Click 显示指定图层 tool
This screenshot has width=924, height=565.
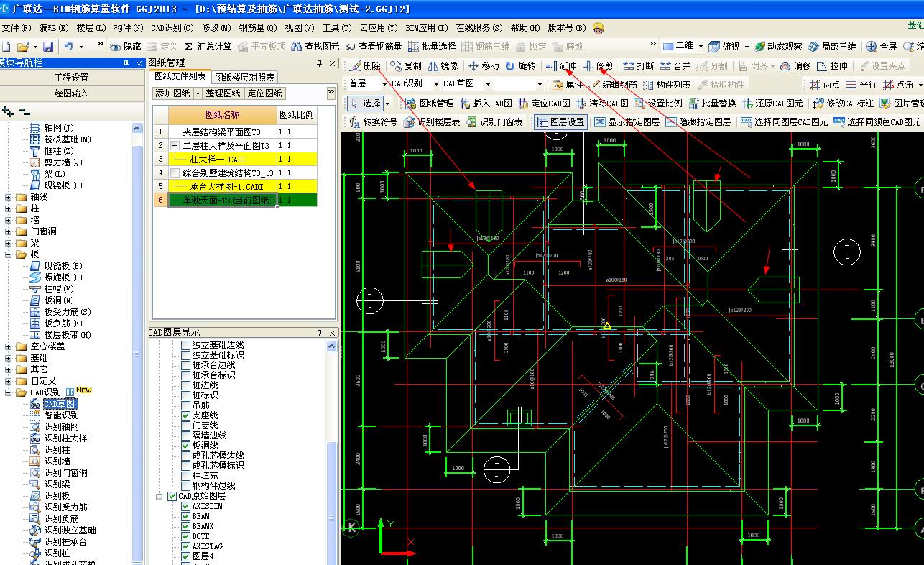pos(627,121)
